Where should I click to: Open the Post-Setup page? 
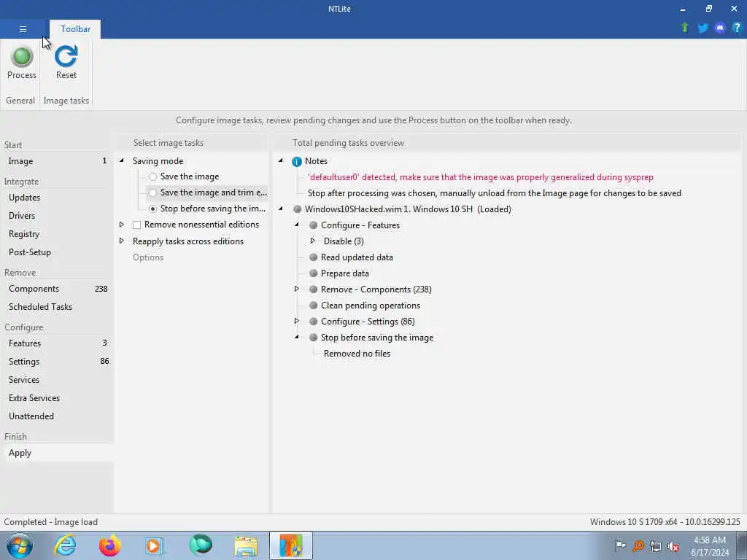tap(57, 252)
